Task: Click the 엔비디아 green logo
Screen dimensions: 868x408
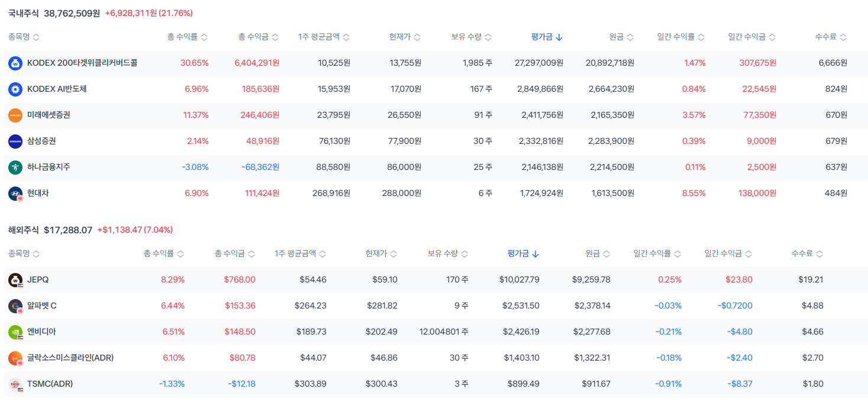Action: tap(15, 332)
